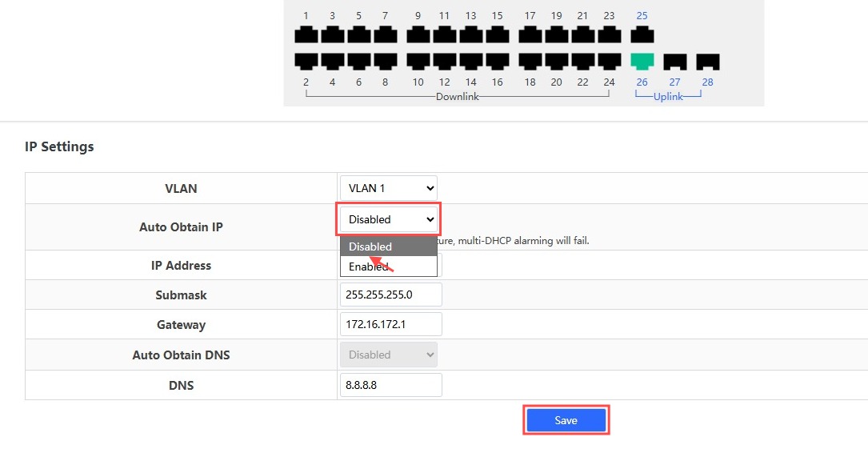Click the disabled Auto Obtain DNS dropdown
Viewport: 868px width, 461px height.
(389, 355)
